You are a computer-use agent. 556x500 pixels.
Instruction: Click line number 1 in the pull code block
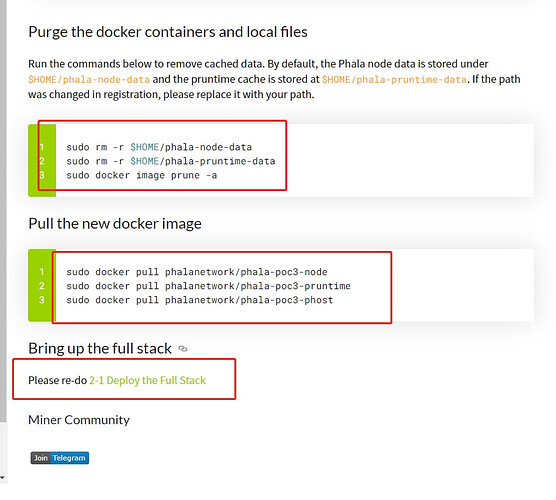coord(41,272)
